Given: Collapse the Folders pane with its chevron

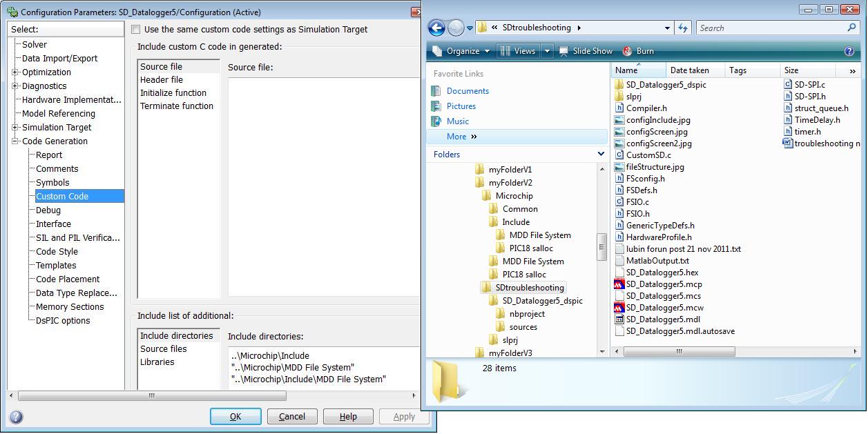Looking at the screenshot, I should tap(601, 154).
